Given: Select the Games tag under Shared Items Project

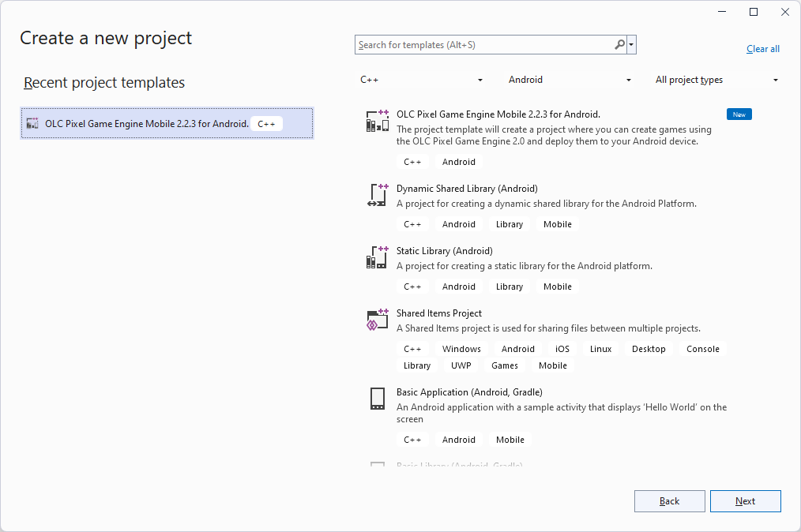Looking at the screenshot, I should coord(505,365).
